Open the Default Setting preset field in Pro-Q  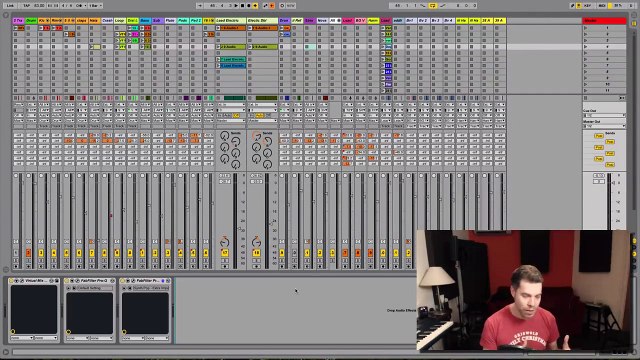95,288
